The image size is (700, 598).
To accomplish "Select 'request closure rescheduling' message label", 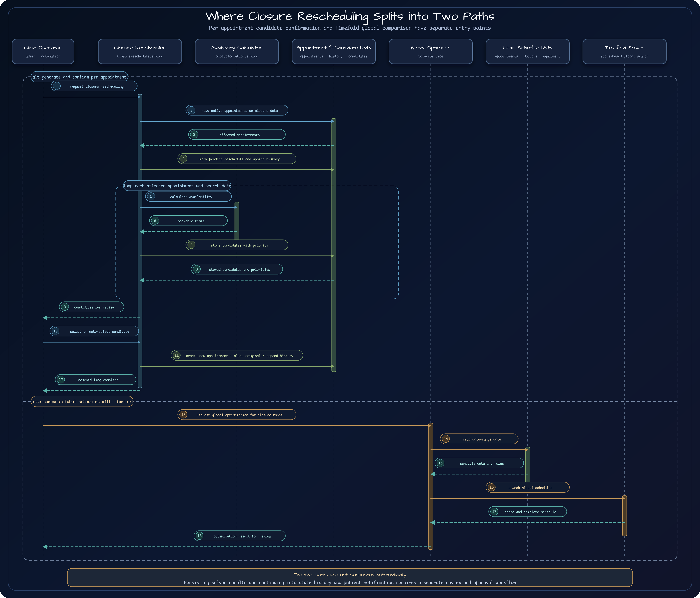I will (x=94, y=86).
